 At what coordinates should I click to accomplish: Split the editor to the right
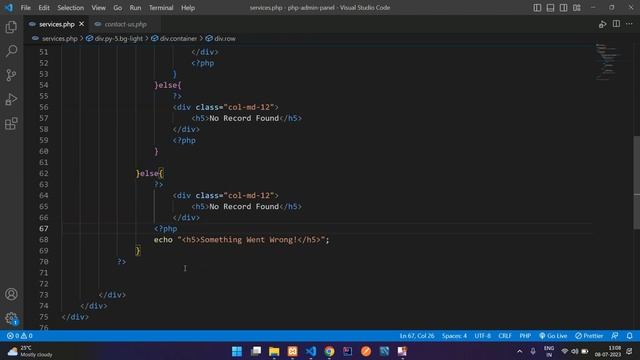pyautogui.click(x=616, y=24)
